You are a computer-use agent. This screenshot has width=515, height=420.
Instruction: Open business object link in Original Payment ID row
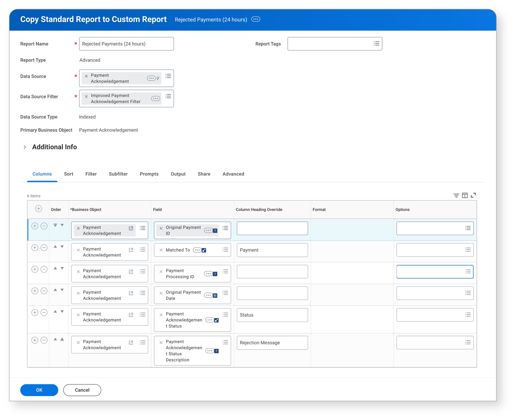pyautogui.click(x=131, y=228)
